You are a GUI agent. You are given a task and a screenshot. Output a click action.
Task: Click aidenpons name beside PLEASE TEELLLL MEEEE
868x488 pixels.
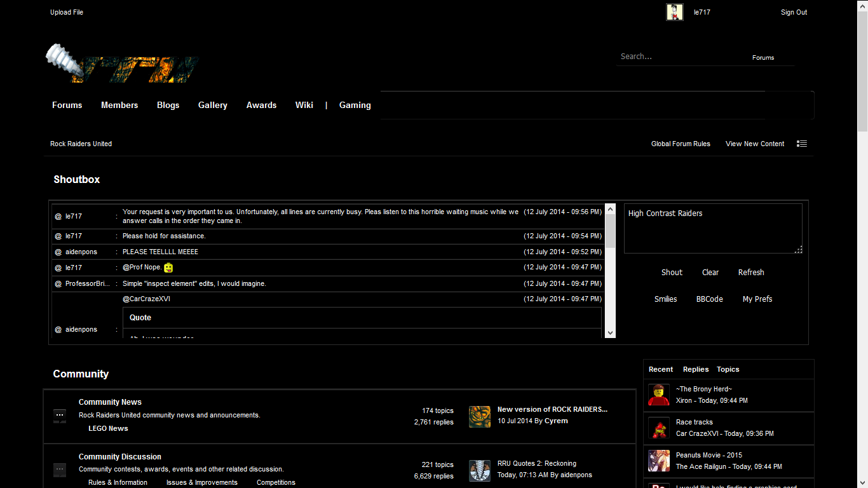(81, 252)
